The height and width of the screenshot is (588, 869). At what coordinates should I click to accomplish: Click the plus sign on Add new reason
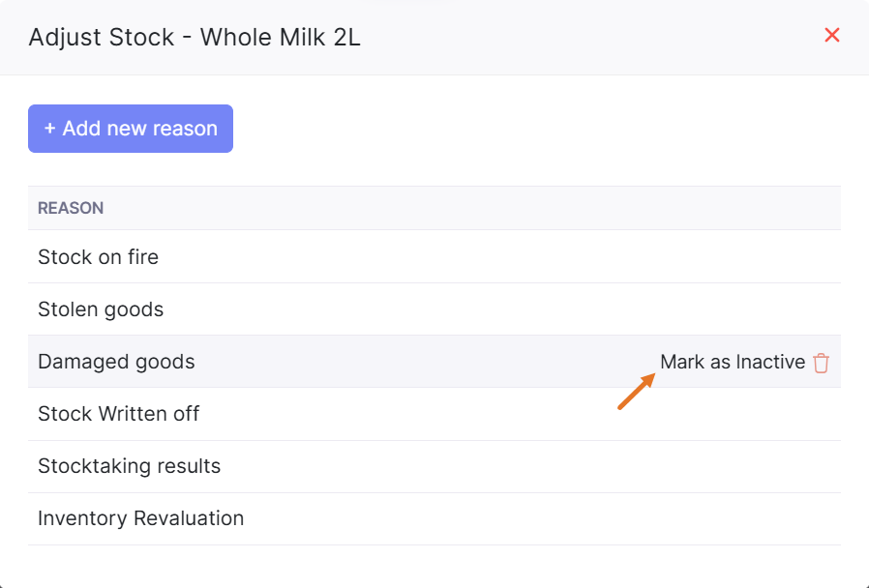50,129
